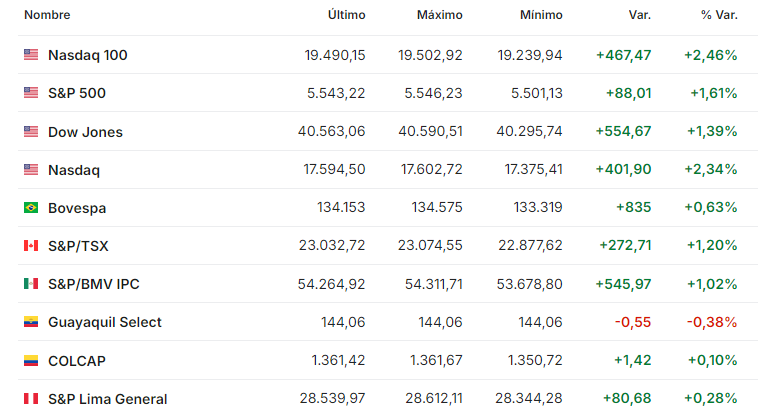The image size is (758, 414).
Task: Click the COLCAP index name
Action: (x=76, y=361)
